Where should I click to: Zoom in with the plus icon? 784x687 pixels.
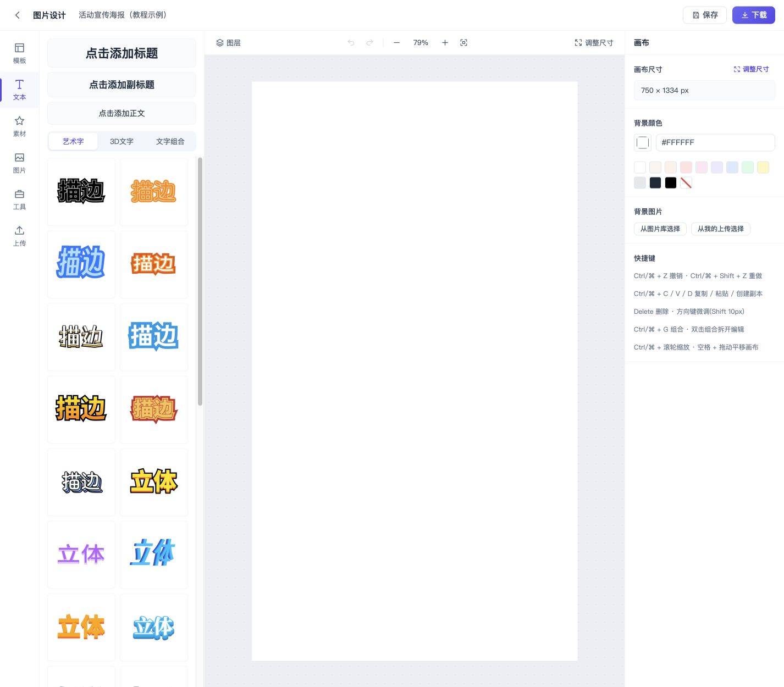click(x=445, y=43)
